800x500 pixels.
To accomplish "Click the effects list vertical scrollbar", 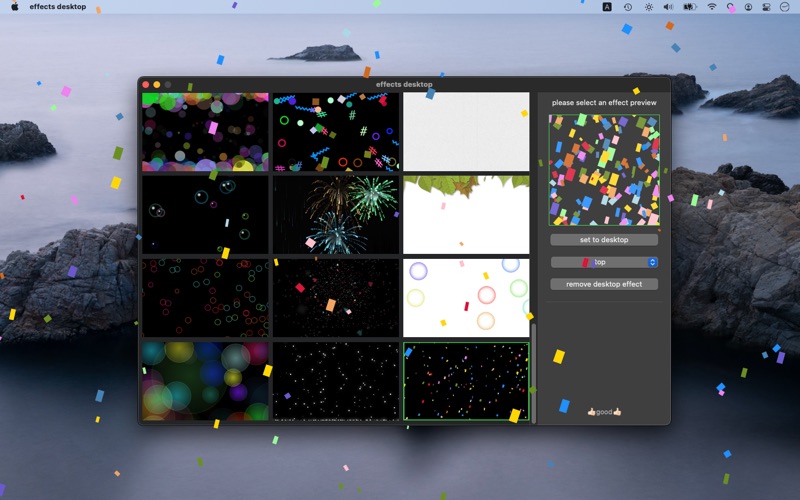I will tap(534, 373).
